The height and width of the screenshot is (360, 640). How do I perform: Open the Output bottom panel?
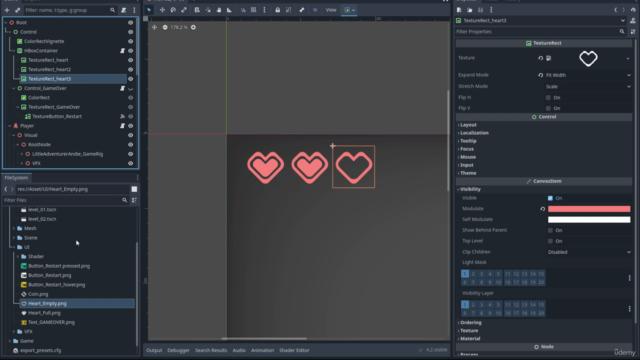point(154,350)
